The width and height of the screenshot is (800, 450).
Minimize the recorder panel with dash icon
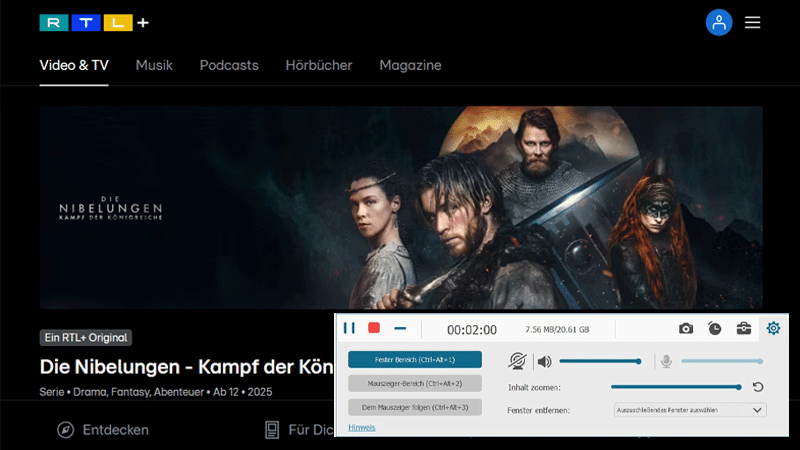pos(400,329)
